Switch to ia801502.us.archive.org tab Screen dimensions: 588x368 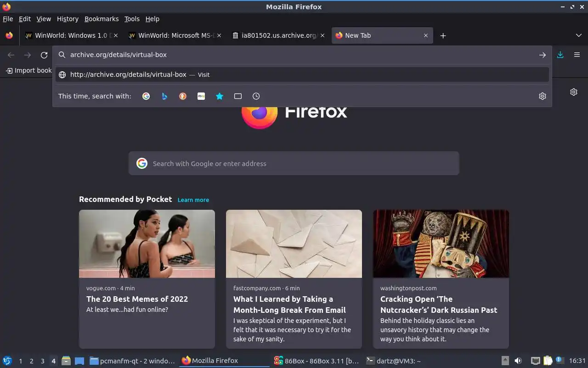coord(279,35)
